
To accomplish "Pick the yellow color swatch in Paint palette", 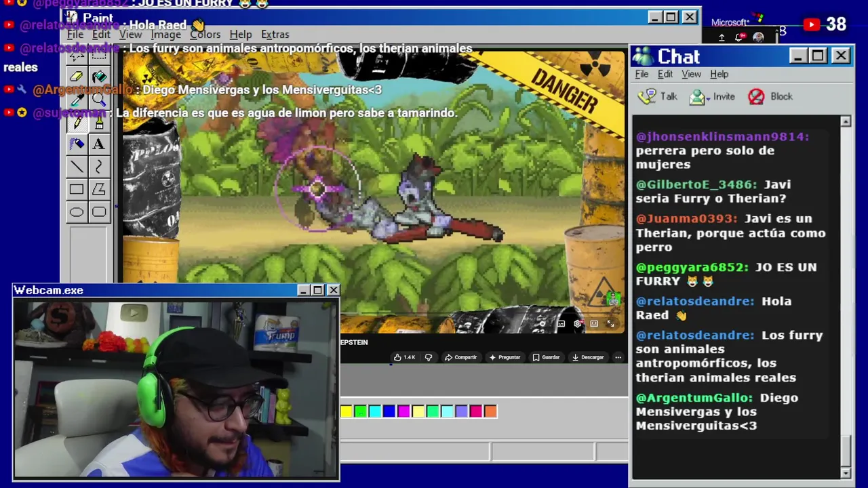I will click(347, 411).
